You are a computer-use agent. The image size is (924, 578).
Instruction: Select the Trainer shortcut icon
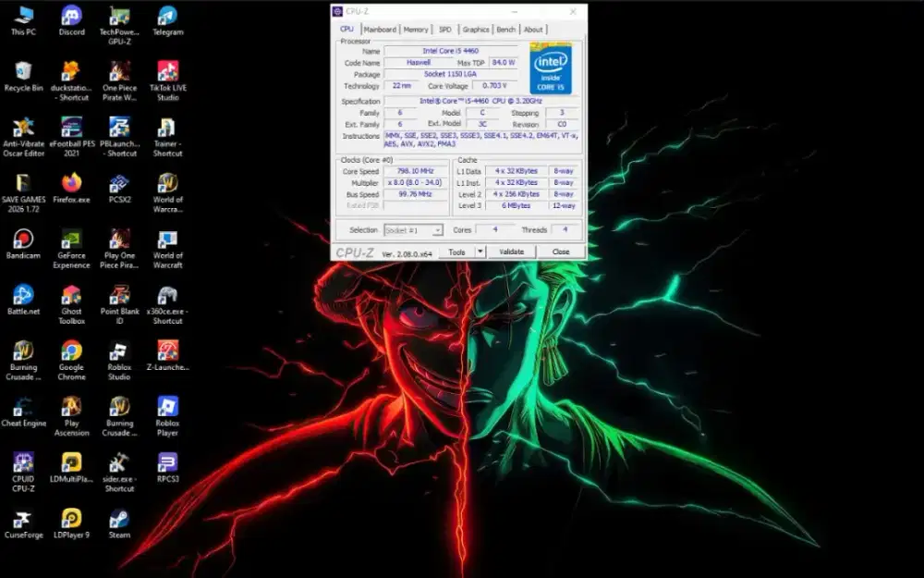[168, 137]
